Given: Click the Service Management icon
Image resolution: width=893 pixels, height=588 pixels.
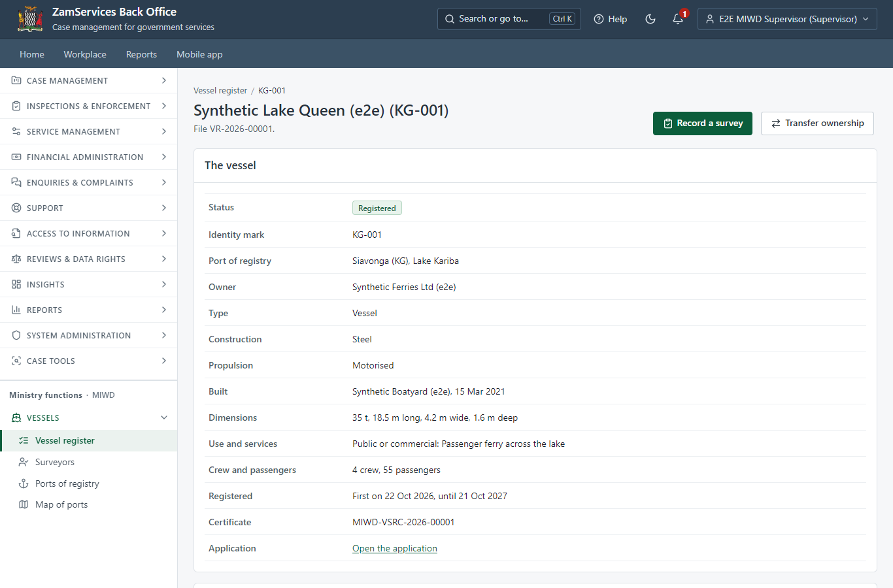Looking at the screenshot, I should (16, 131).
